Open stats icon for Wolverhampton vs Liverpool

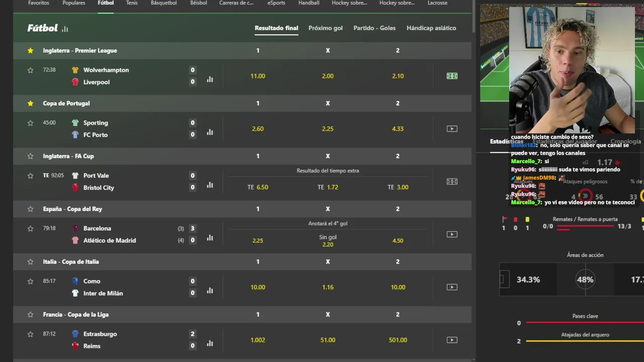(210, 79)
